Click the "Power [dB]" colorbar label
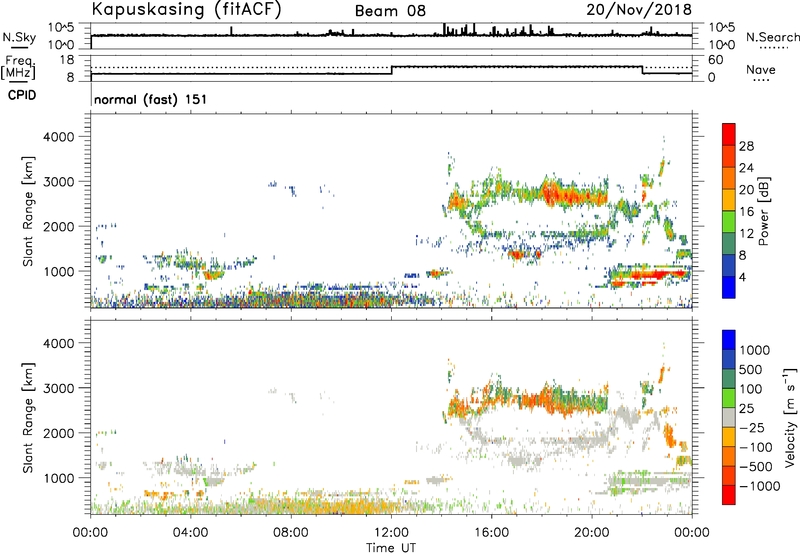The image size is (800, 554). tap(764, 211)
